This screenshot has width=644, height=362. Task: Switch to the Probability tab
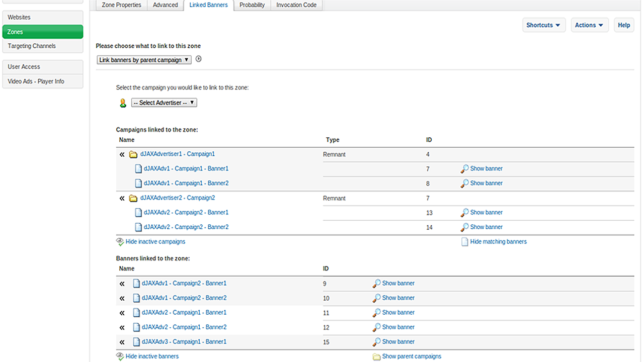[x=252, y=5]
